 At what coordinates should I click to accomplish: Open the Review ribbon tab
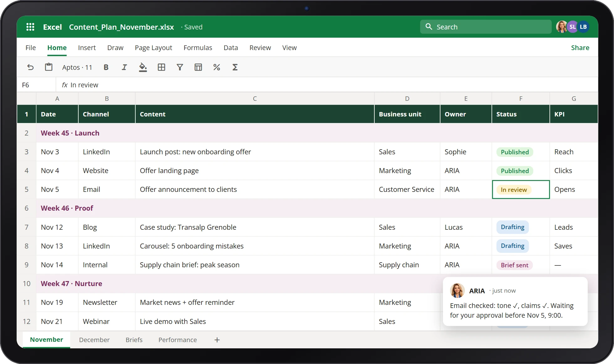click(260, 48)
